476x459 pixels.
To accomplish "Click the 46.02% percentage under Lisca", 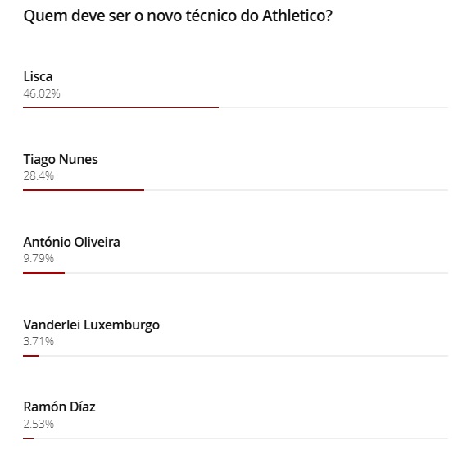I will click(x=42, y=93).
